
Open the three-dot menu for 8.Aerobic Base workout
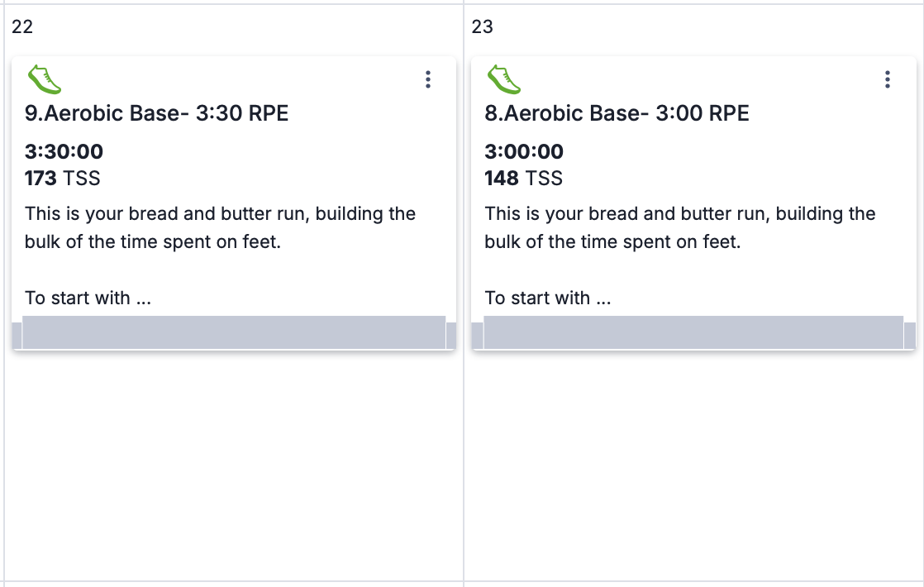[x=887, y=79]
